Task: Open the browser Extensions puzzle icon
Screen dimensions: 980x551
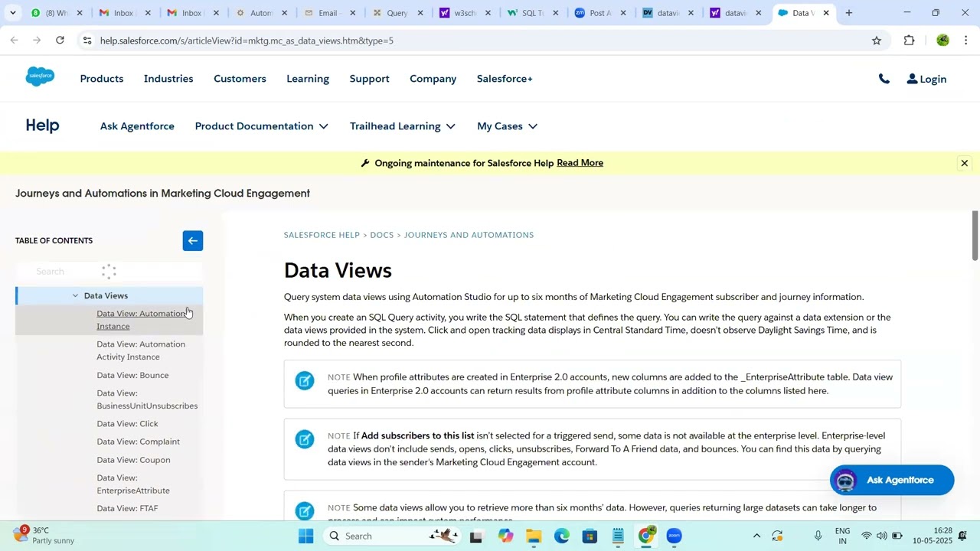Action: coord(910,41)
